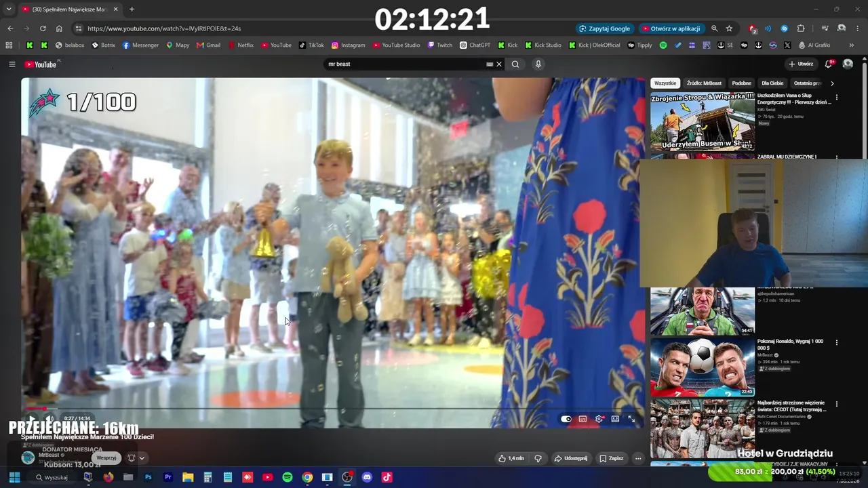Viewport: 868px width, 488px height.
Task: Show more filter chips with right arrow
Action: (x=832, y=83)
